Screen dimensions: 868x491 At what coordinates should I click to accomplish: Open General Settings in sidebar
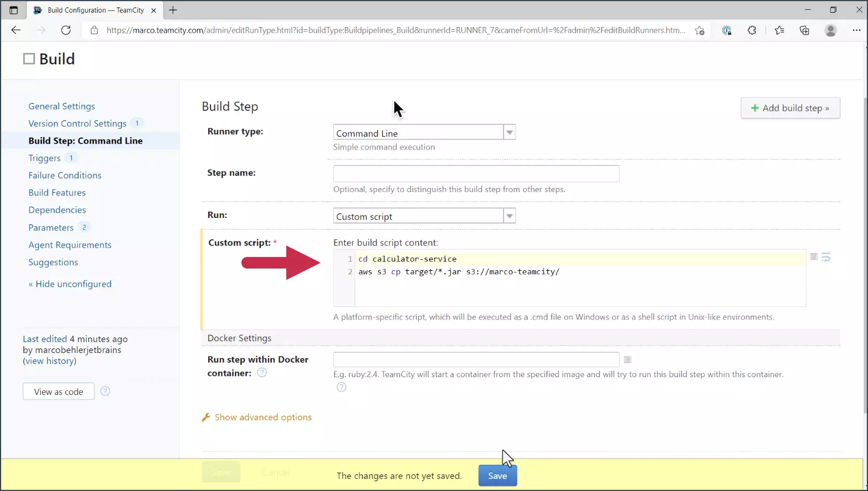tap(62, 106)
